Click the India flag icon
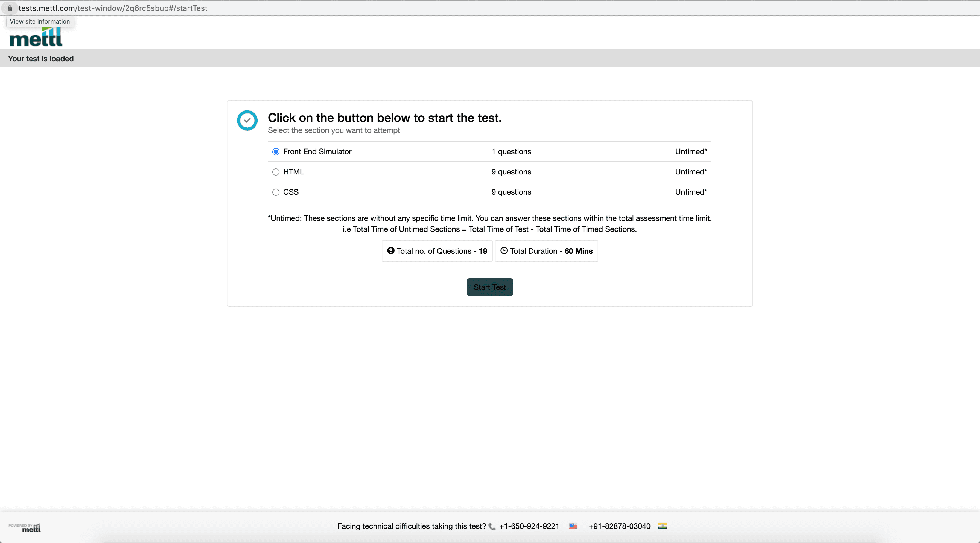 click(663, 526)
